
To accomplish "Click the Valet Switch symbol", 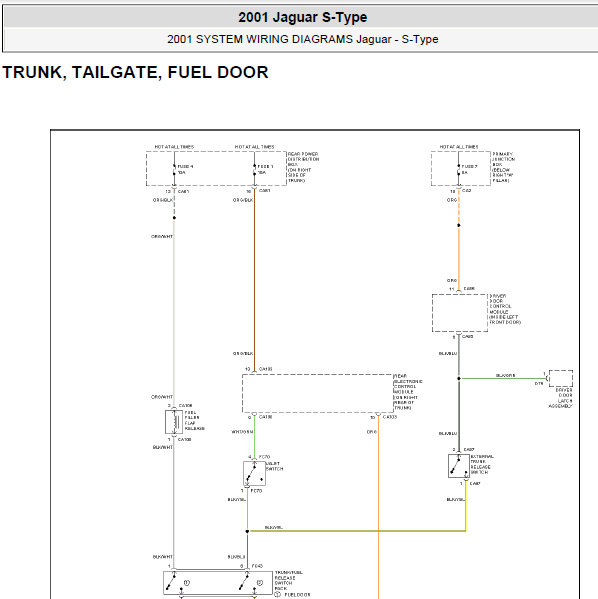I will (254, 473).
